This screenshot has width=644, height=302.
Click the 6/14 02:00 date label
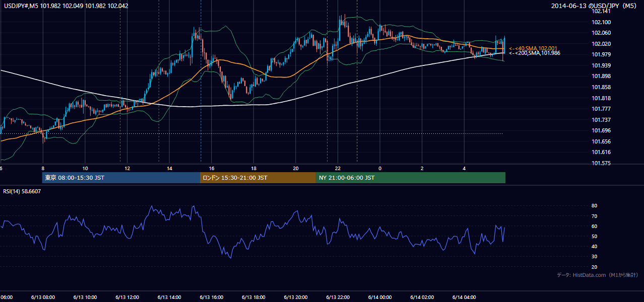[422, 297]
